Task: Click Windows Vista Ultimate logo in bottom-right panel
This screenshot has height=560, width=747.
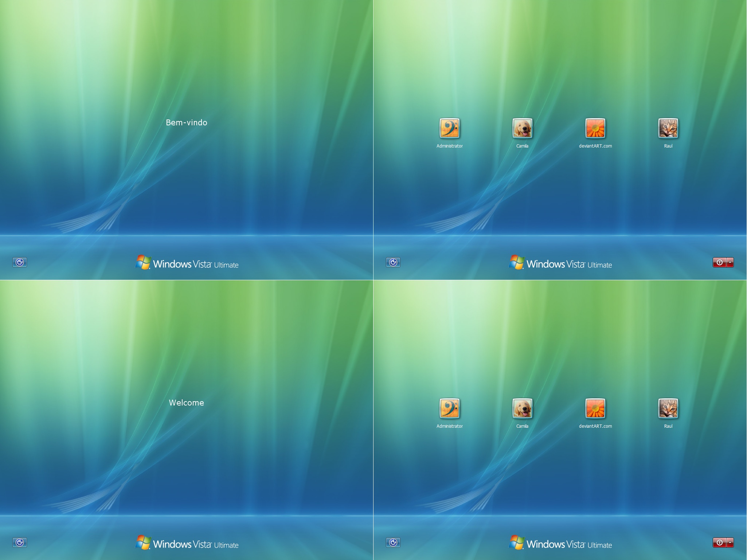Action: [x=560, y=543]
